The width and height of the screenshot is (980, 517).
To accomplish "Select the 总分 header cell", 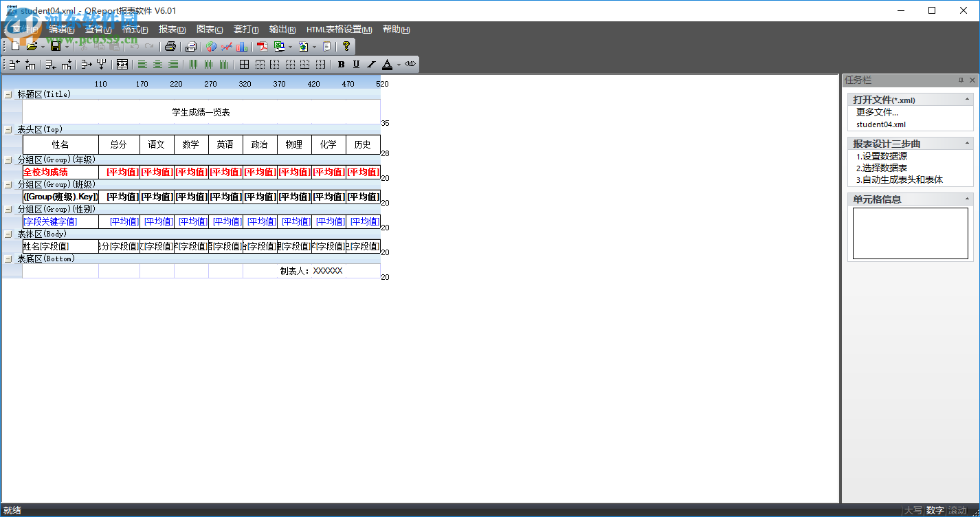I will (119, 144).
